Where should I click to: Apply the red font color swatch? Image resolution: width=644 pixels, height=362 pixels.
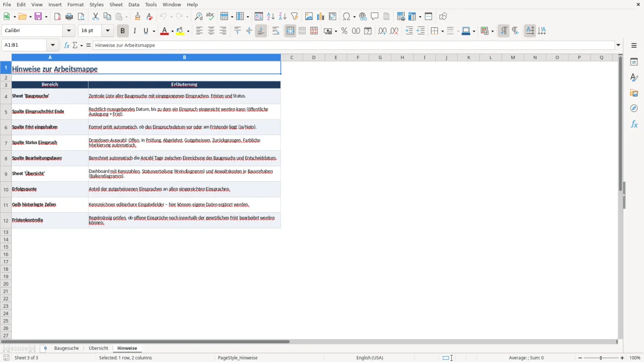click(164, 31)
